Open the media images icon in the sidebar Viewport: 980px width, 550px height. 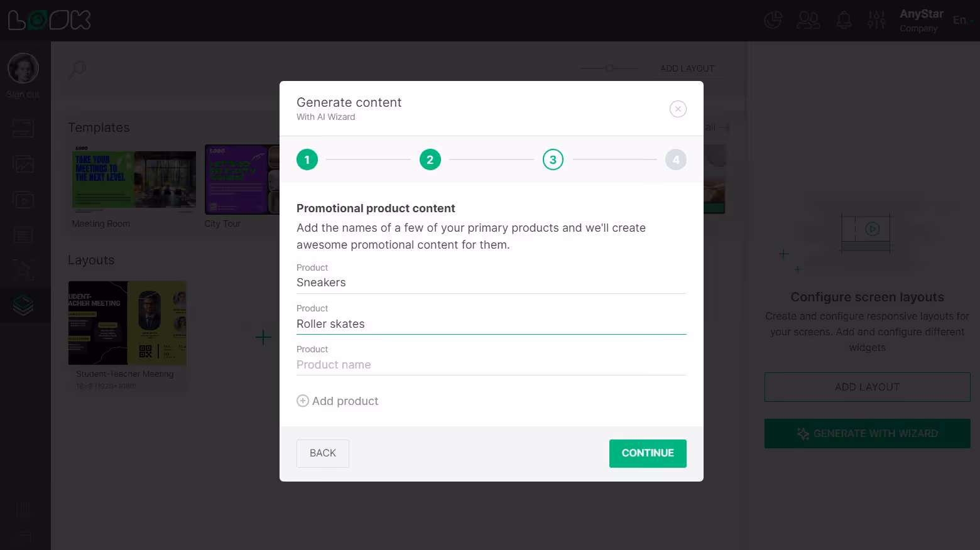coord(23,164)
